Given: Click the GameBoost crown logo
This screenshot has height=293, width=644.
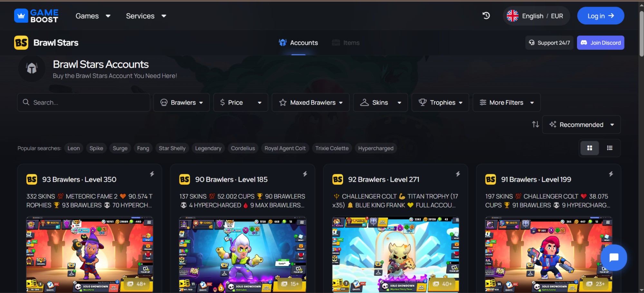Looking at the screenshot, I should (x=21, y=16).
